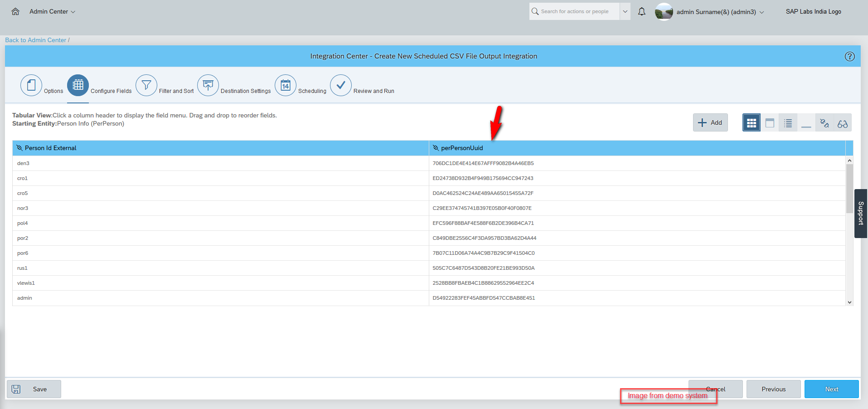This screenshot has height=409, width=868.
Task: Open the Admin Center dropdown menu
Action: coord(52,12)
